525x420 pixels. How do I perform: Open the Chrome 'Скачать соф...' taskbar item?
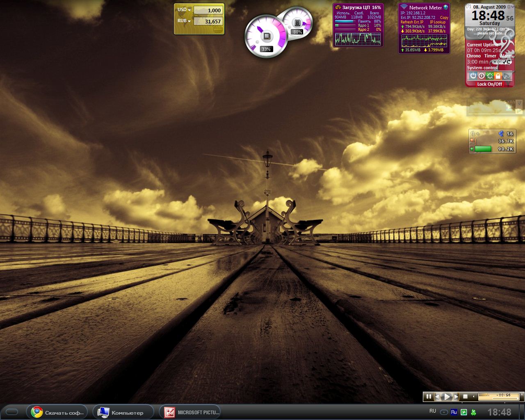tap(57, 412)
